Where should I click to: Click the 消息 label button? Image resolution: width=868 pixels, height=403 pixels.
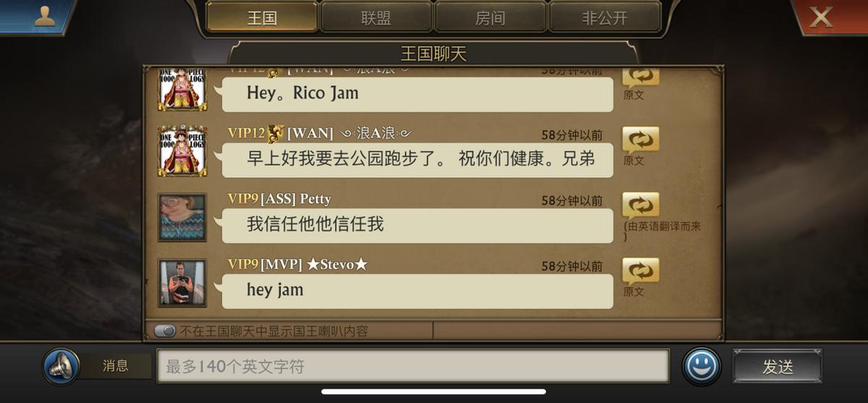(116, 366)
